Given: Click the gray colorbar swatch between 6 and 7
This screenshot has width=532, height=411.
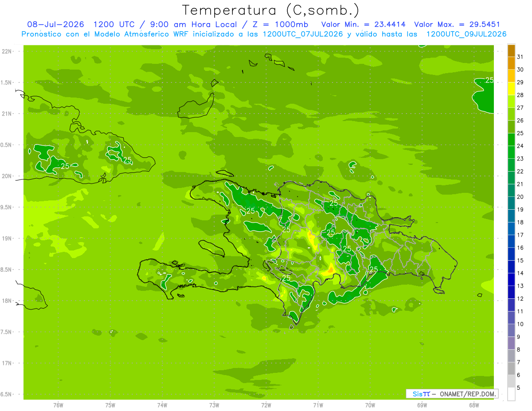Looking at the screenshot, I should [511, 368].
